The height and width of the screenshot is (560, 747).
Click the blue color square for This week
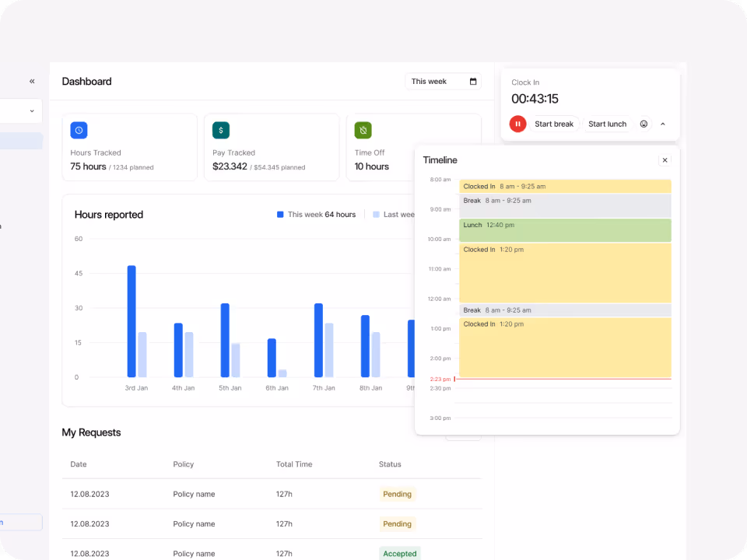pos(280,215)
